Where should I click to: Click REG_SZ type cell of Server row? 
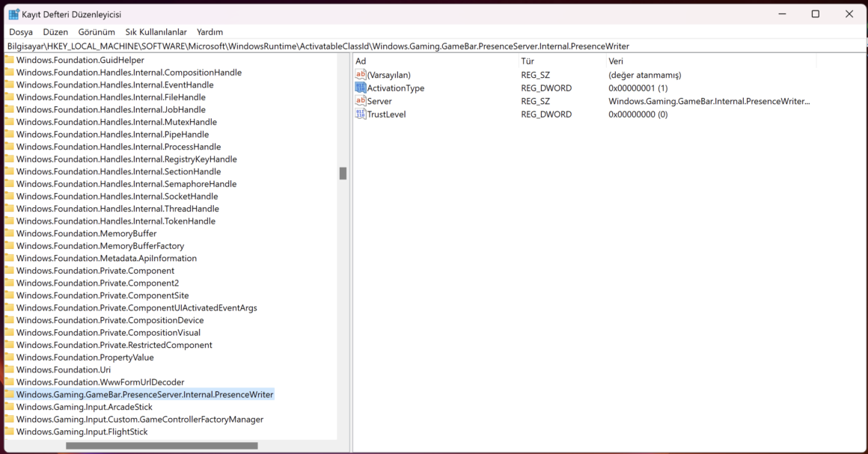click(x=535, y=101)
